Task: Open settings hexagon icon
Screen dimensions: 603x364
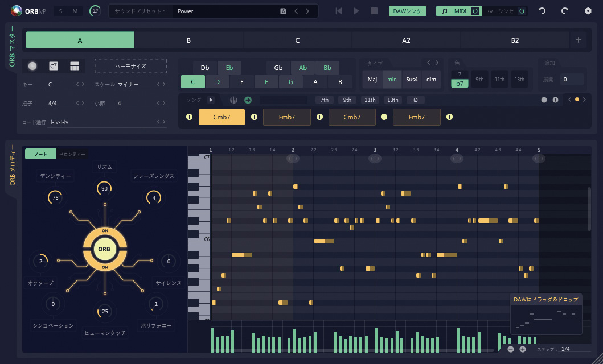Action: 588,11
